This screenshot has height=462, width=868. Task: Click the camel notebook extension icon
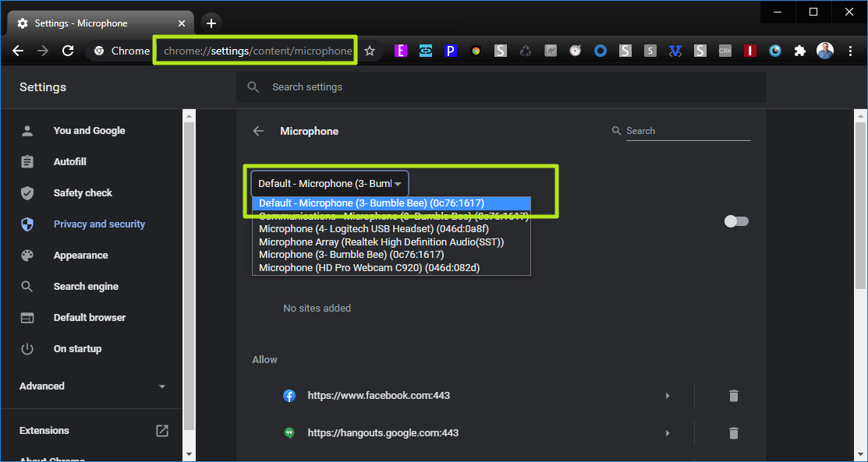tap(551, 51)
